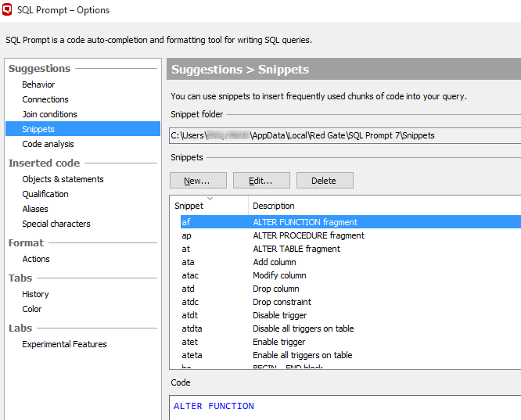
Task: Click the Edit... snippet button
Action: click(261, 181)
